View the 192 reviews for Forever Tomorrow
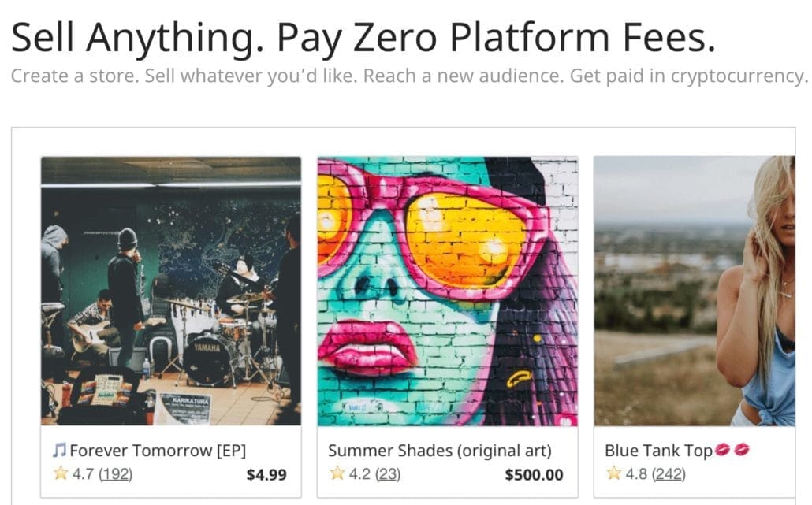Image resolution: width=812 pixels, height=505 pixels. click(x=116, y=474)
